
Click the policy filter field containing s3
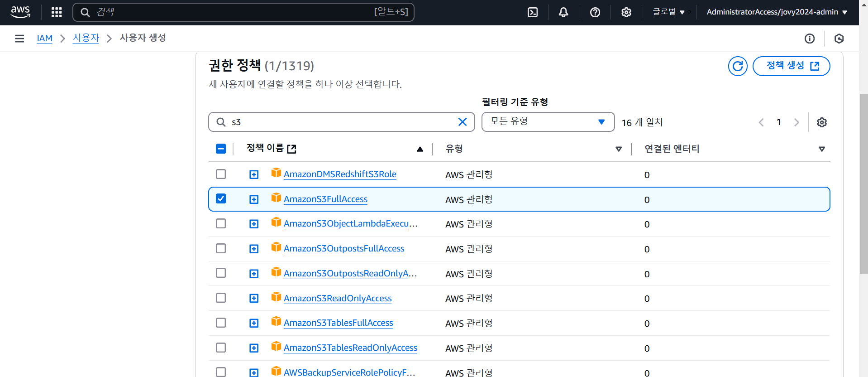[342, 122]
